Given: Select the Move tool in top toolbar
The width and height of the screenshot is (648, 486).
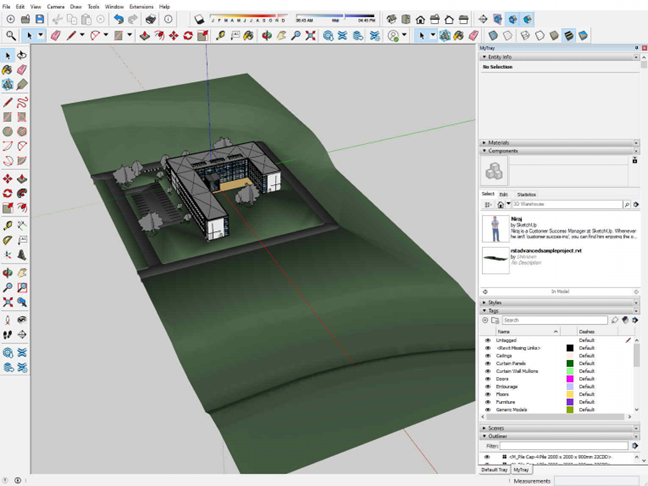Looking at the screenshot, I should pos(174,36).
